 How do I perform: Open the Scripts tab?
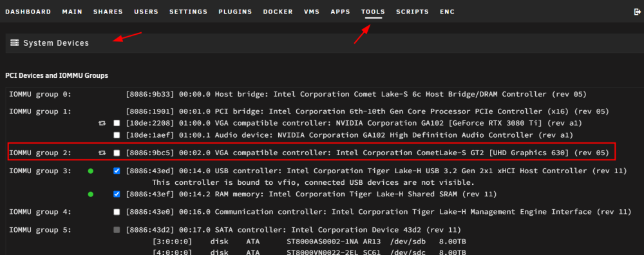[412, 12]
